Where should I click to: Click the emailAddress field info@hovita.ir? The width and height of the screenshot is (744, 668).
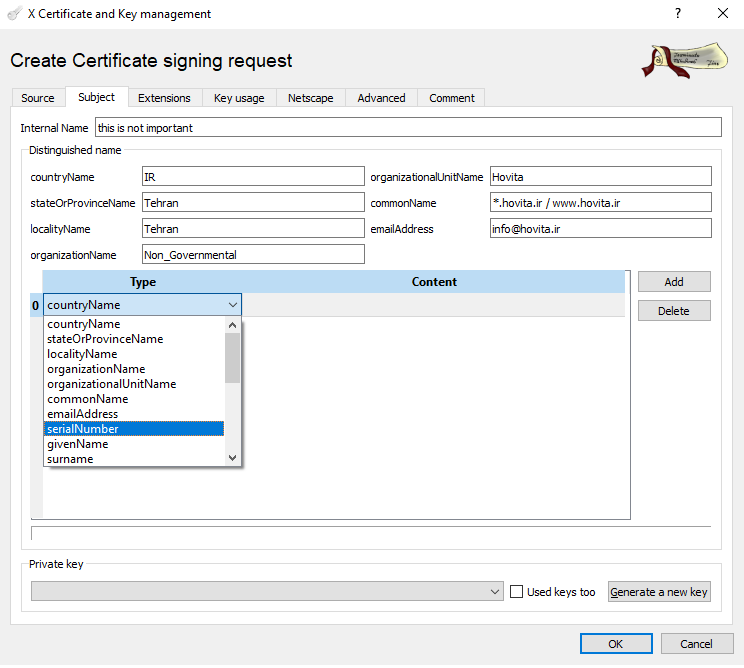pyautogui.click(x=601, y=229)
